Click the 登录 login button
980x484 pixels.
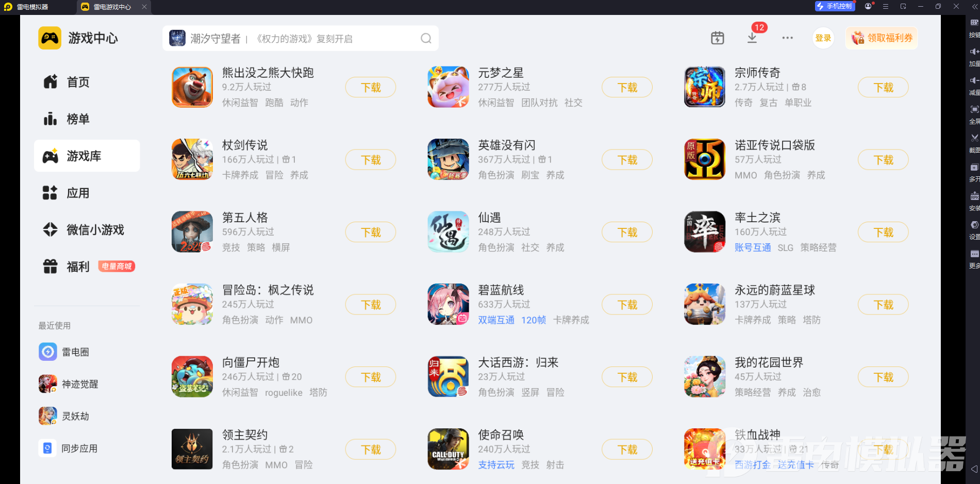point(823,38)
